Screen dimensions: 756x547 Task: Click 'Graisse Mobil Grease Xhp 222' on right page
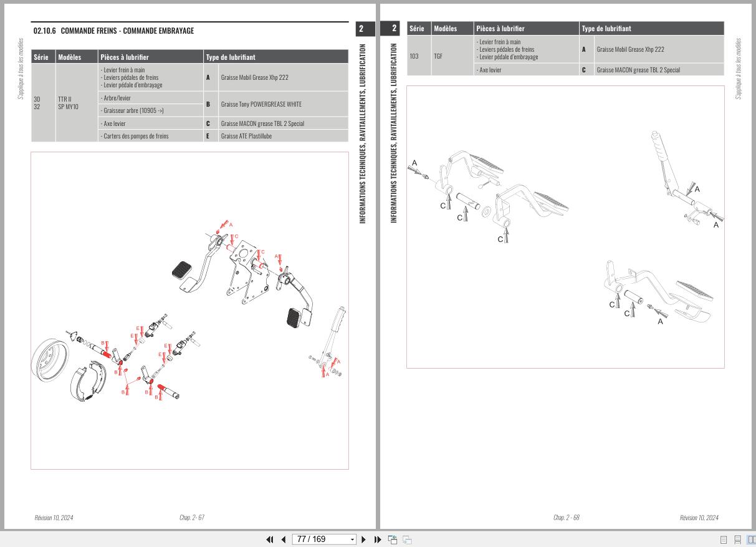[630, 49]
